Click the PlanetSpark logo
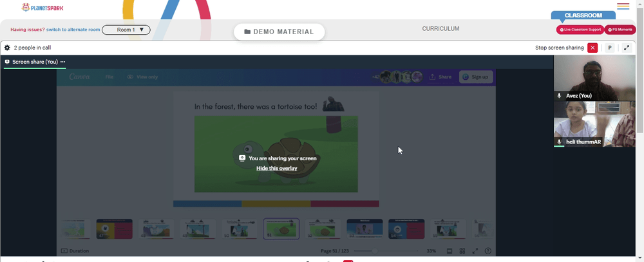Screen dimensions: 644x262 pyautogui.click(x=43, y=7)
